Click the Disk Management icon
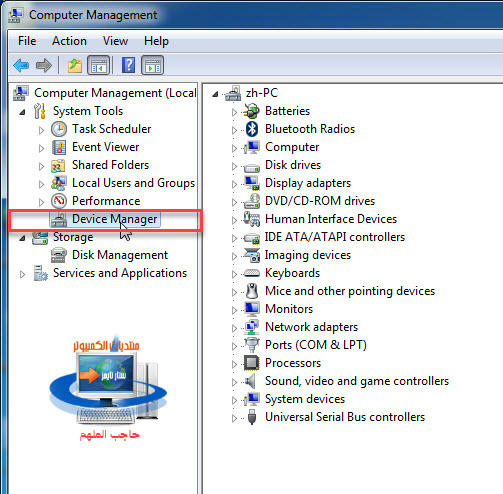 [x=59, y=255]
